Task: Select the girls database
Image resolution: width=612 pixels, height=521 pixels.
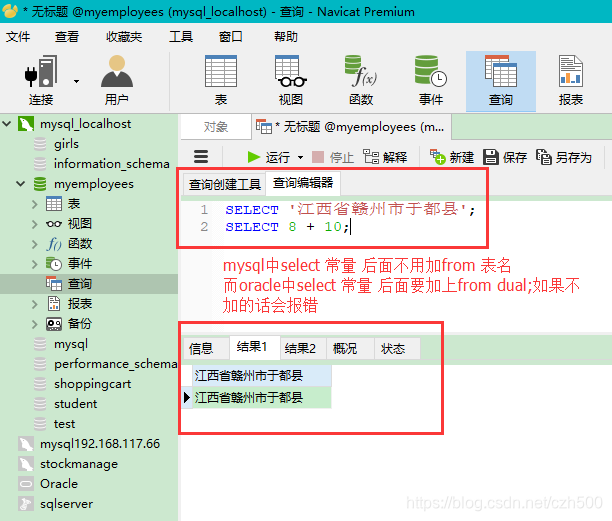Action: click(66, 144)
